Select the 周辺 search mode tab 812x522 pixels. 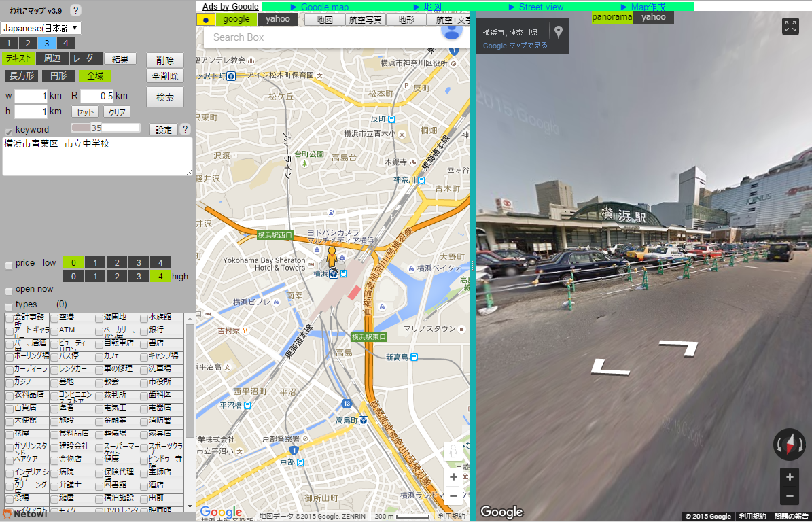pyautogui.click(x=52, y=58)
